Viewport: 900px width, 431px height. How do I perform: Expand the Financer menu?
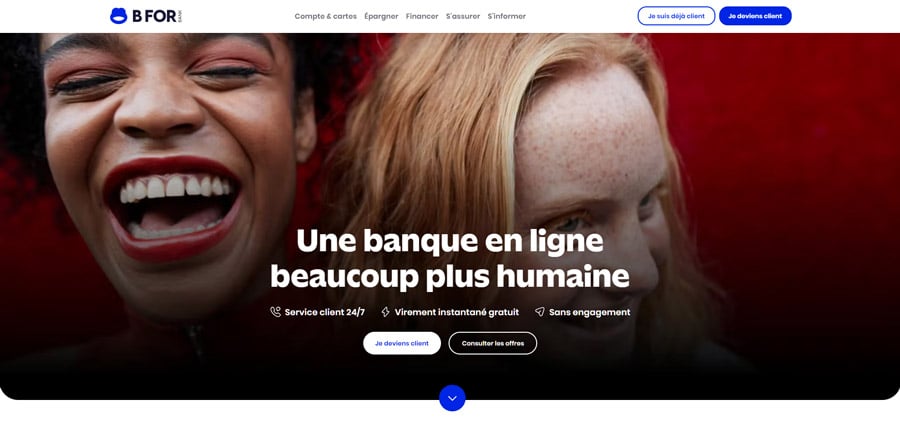pos(422,16)
